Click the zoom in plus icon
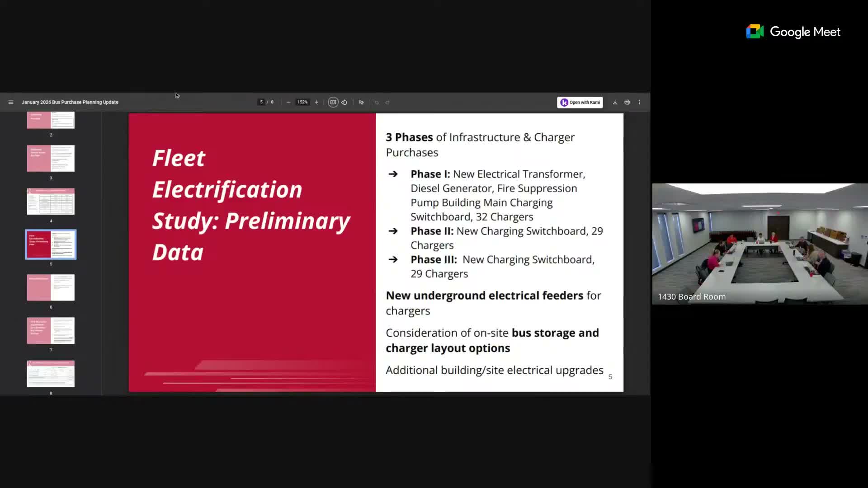 [316, 102]
